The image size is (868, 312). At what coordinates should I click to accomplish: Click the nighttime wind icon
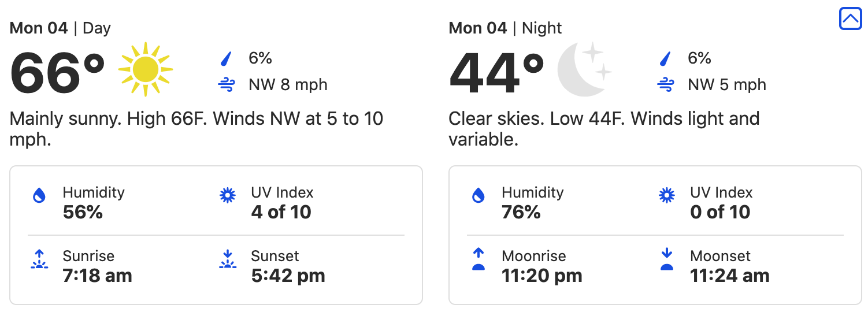tap(665, 85)
